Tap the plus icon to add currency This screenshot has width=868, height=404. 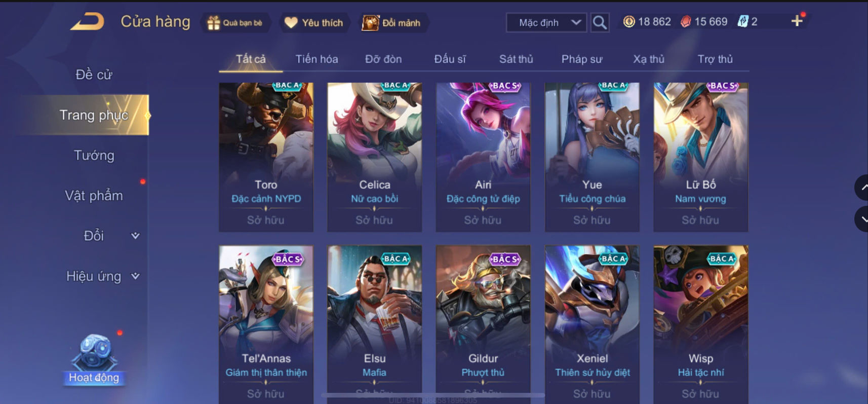pos(797,21)
